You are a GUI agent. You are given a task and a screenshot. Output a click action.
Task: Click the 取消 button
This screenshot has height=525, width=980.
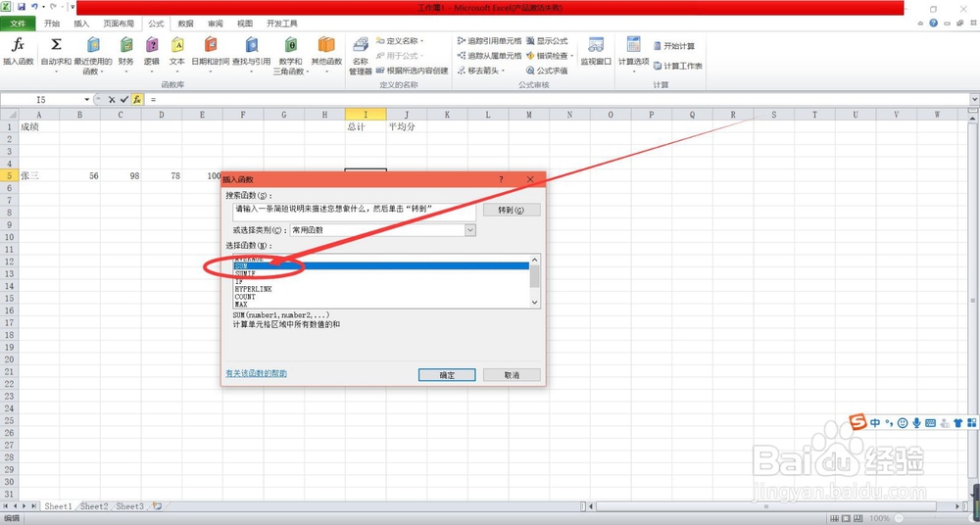[512, 375]
